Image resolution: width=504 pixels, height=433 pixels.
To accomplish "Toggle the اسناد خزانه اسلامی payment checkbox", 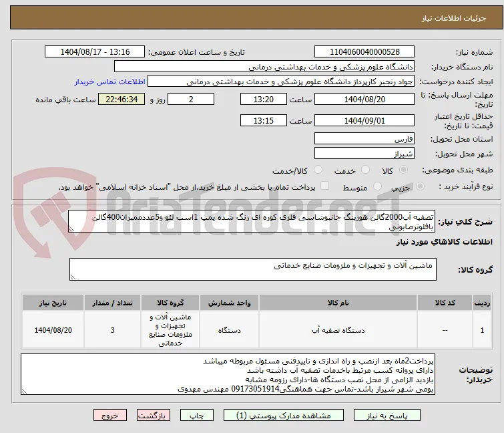I will click(x=325, y=186).
